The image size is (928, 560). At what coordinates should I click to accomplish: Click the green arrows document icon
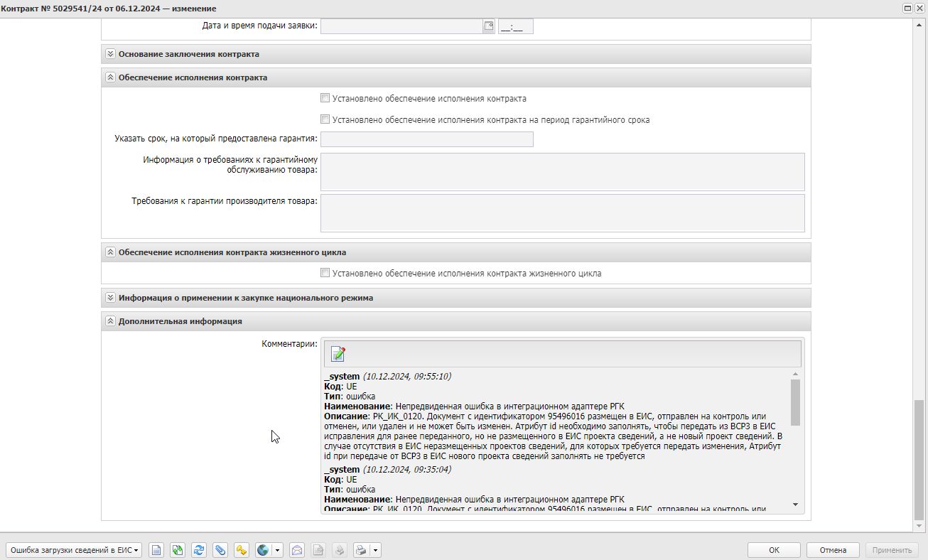tap(178, 550)
